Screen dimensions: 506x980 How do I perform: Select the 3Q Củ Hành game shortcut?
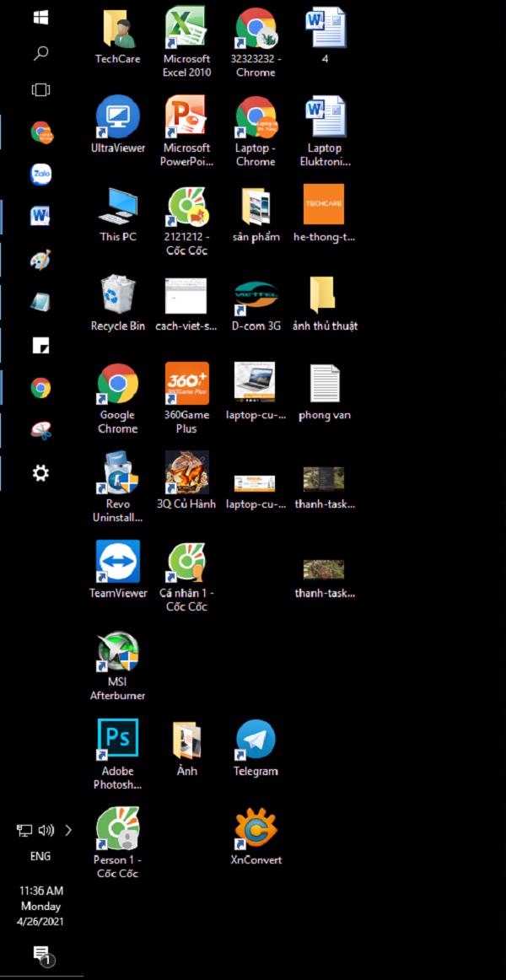pyautogui.click(x=186, y=480)
